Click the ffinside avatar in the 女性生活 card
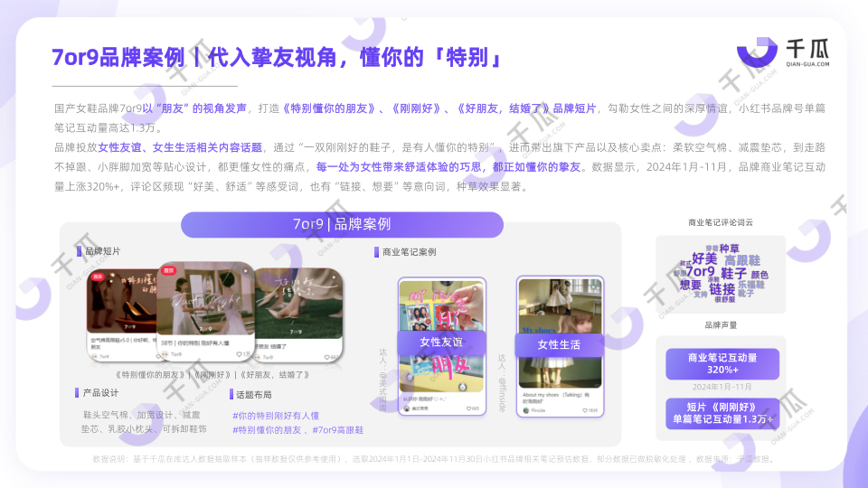This screenshot has width=868, height=488. click(526, 410)
